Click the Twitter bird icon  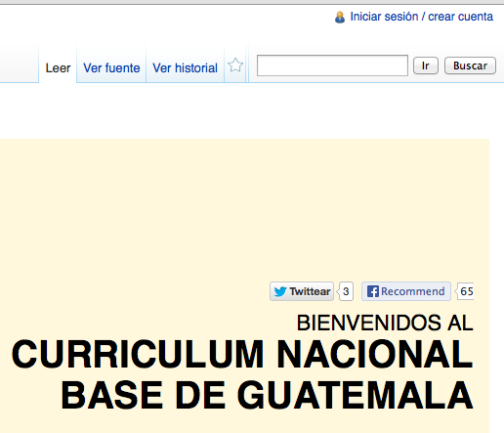click(280, 291)
